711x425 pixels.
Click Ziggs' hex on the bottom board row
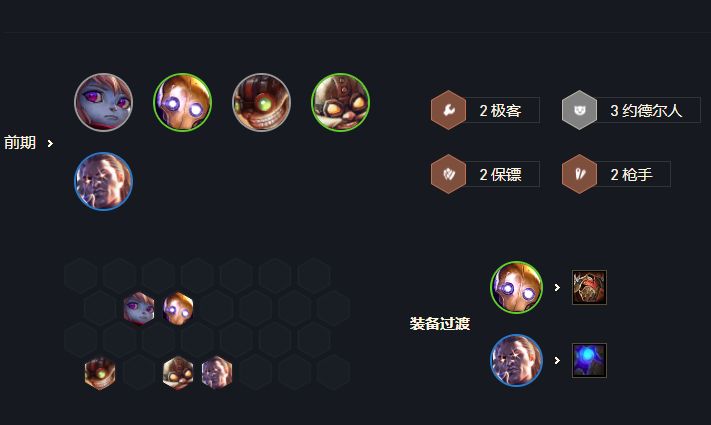point(100,373)
